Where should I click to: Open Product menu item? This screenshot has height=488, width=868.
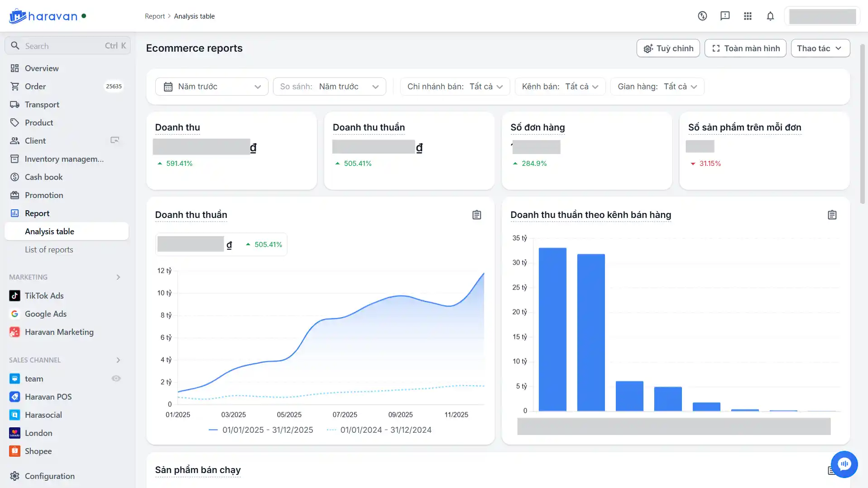[x=67, y=122]
